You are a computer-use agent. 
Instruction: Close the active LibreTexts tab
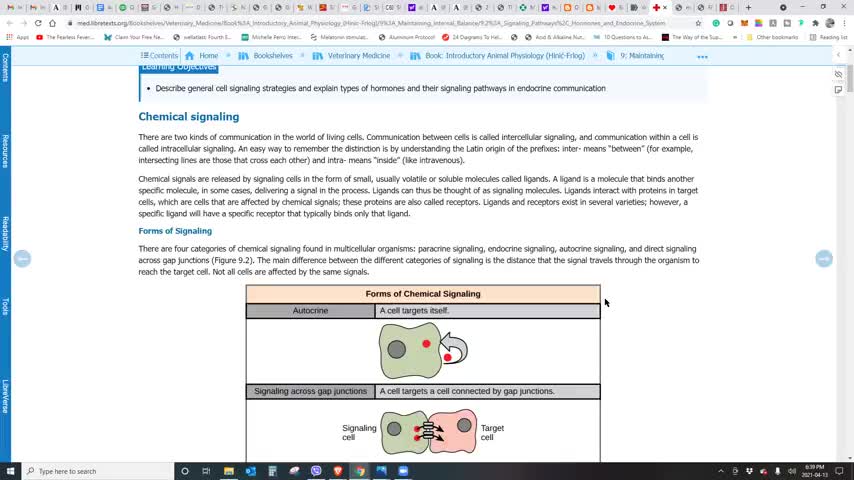coord(665,8)
